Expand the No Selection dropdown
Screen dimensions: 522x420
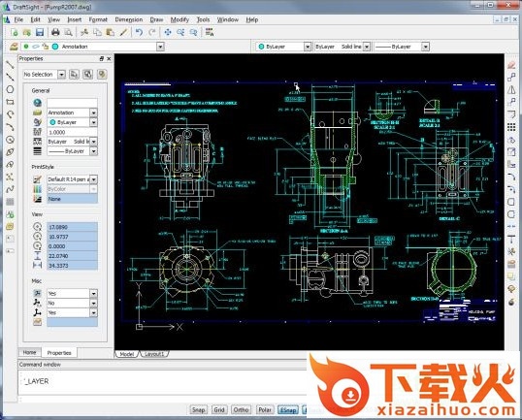[61, 75]
